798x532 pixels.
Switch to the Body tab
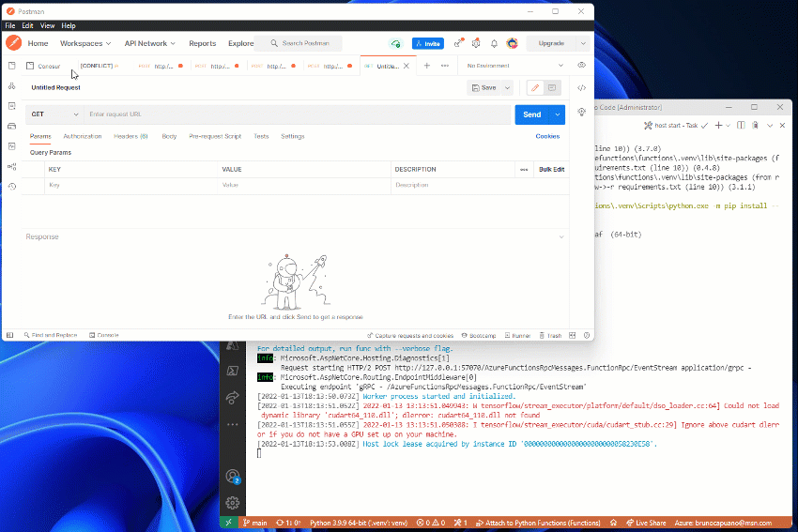[169, 136]
